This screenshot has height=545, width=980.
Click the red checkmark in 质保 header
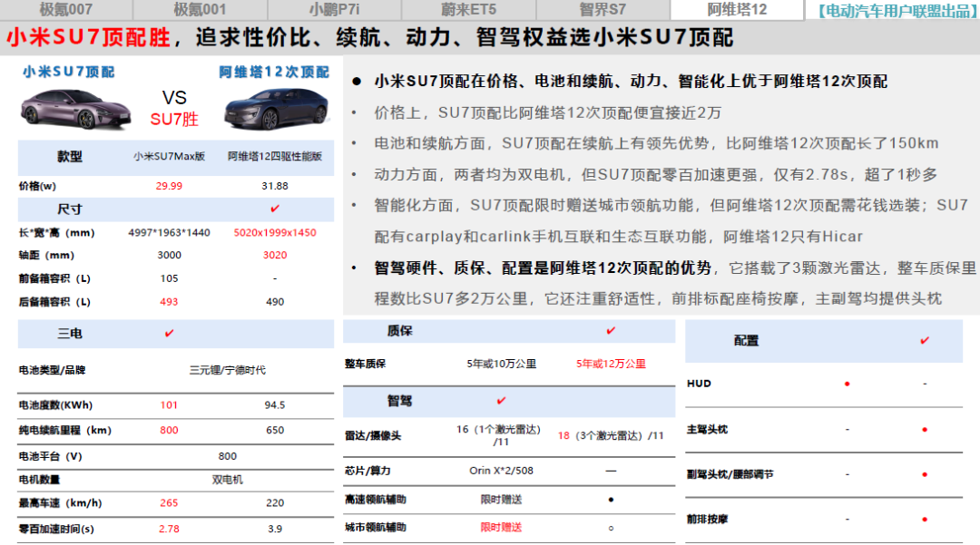pyautogui.click(x=611, y=330)
